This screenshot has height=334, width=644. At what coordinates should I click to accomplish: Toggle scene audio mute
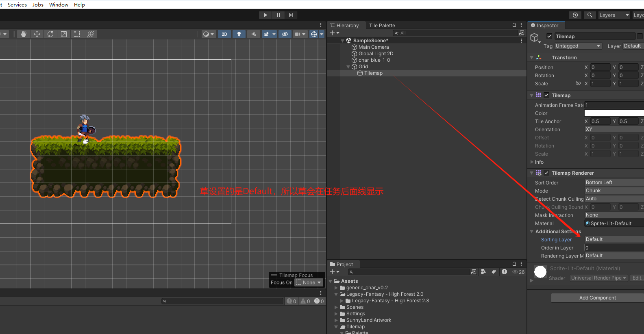pos(254,34)
